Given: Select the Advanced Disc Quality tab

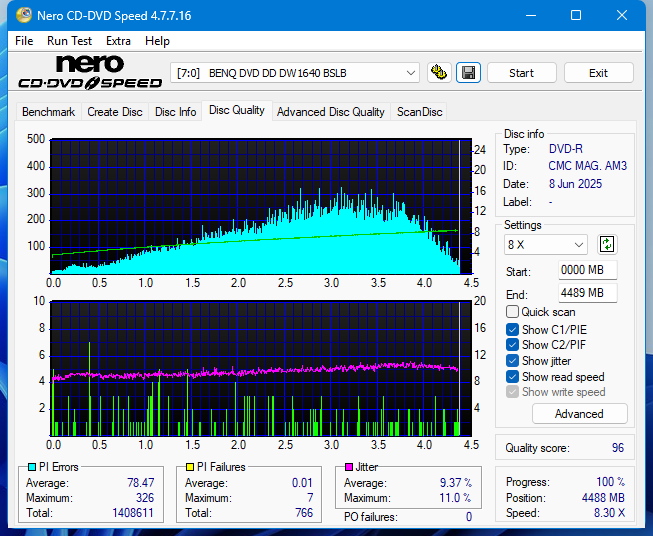Looking at the screenshot, I should [x=330, y=112].
